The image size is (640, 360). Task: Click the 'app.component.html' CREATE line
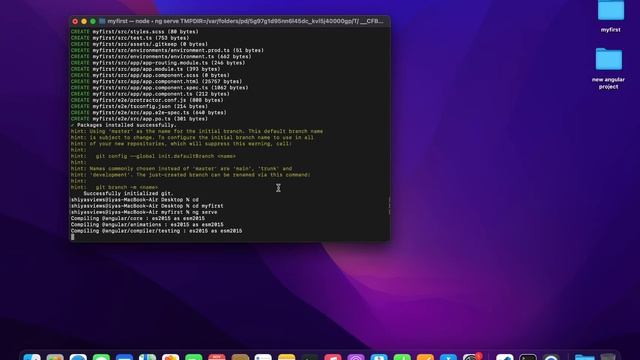click(x=156, y=82)
